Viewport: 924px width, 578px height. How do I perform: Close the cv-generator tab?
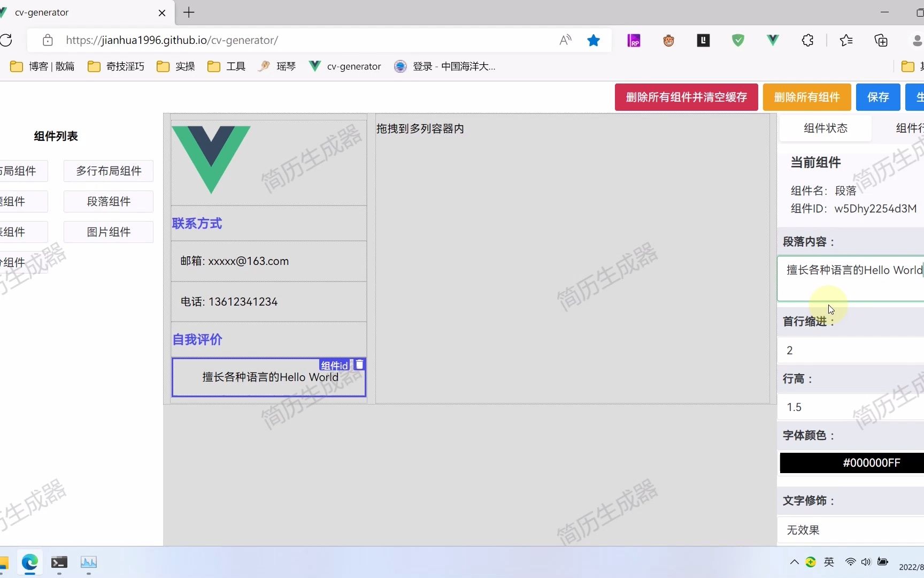162,13
